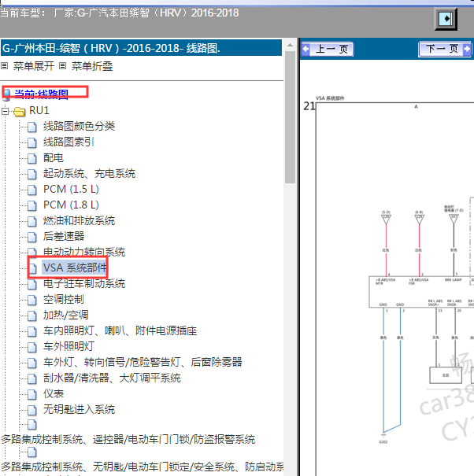Click document icon beside 仪表
This screenshot has width=474, height=476.
point(32,395)
